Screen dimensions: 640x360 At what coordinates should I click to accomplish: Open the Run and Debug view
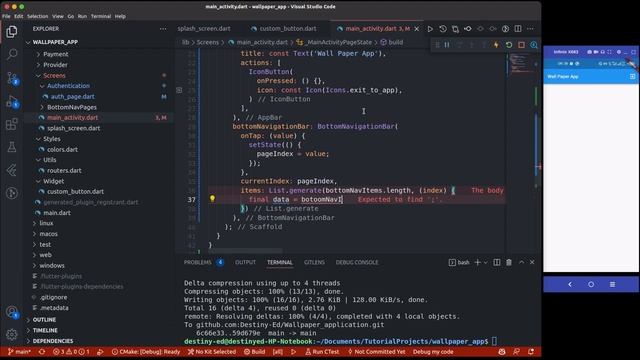tap(11, 101)
